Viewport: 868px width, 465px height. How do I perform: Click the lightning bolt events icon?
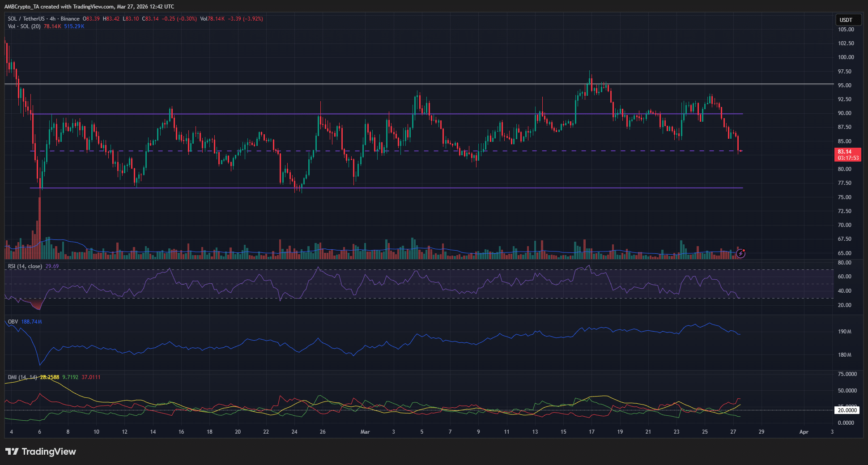741,254
